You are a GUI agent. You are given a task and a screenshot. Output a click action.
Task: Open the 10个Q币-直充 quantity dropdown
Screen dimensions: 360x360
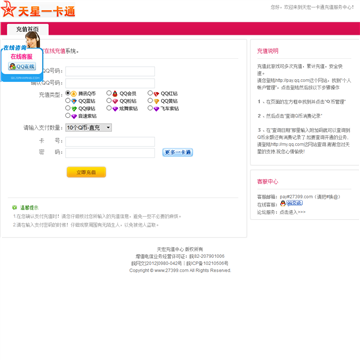(x=89, y=128)
